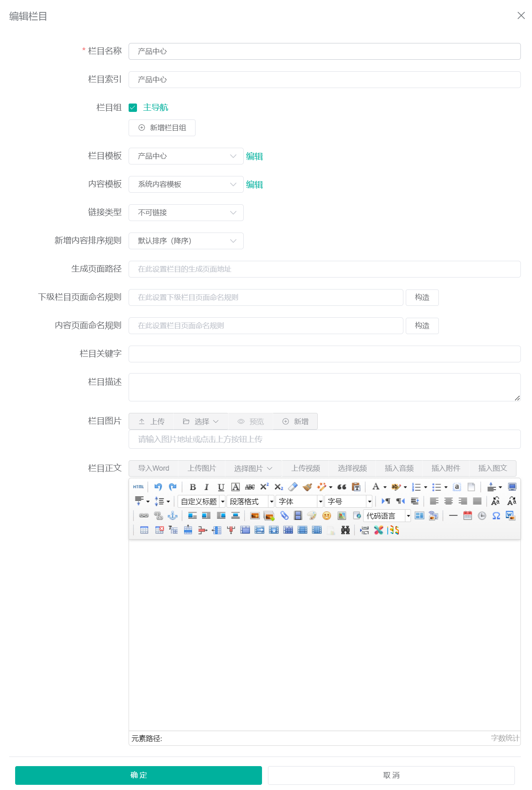Image resolution: width=532 pixels, height=790 pixels.
Task: Open editor fullscreen mode
Action: pyautogui.click(x=512, y=487)
